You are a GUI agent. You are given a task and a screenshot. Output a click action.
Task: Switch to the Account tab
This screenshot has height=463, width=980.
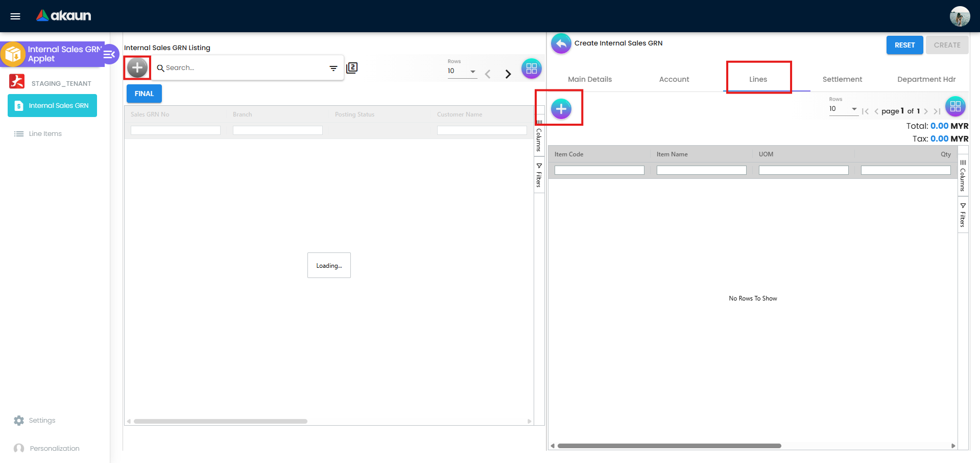point(674,79)
